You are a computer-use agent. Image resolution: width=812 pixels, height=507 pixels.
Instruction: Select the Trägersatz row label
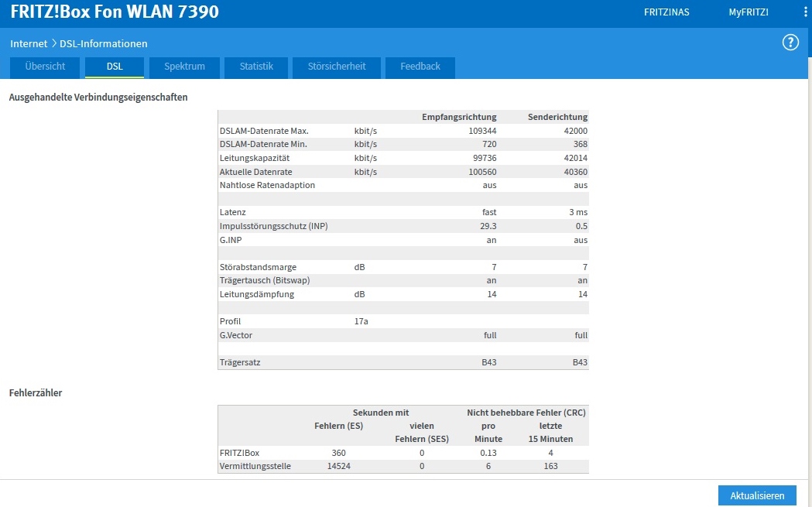[240, 362]
